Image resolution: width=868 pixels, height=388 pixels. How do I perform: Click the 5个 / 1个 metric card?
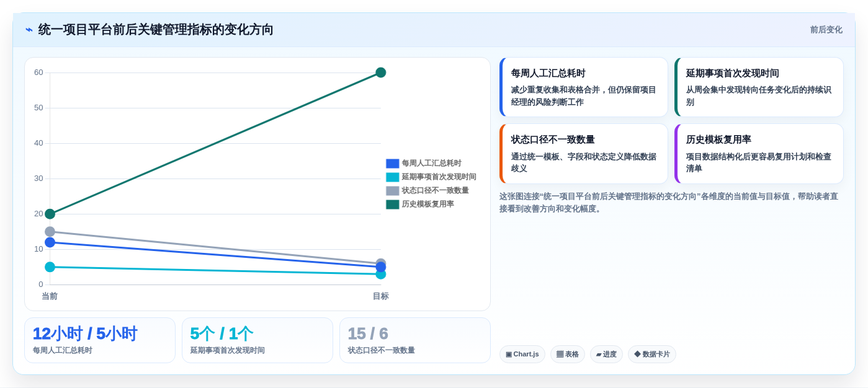(257, 340)
